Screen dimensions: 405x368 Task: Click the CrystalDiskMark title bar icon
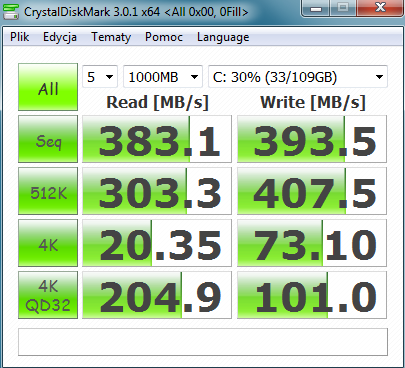(10, 12)
